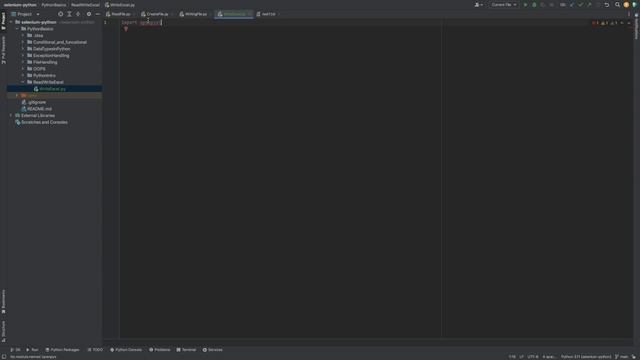The height and width of the screenshot is (360, 640).
Task: Open the Services tool window
Action: coord(213,350)
